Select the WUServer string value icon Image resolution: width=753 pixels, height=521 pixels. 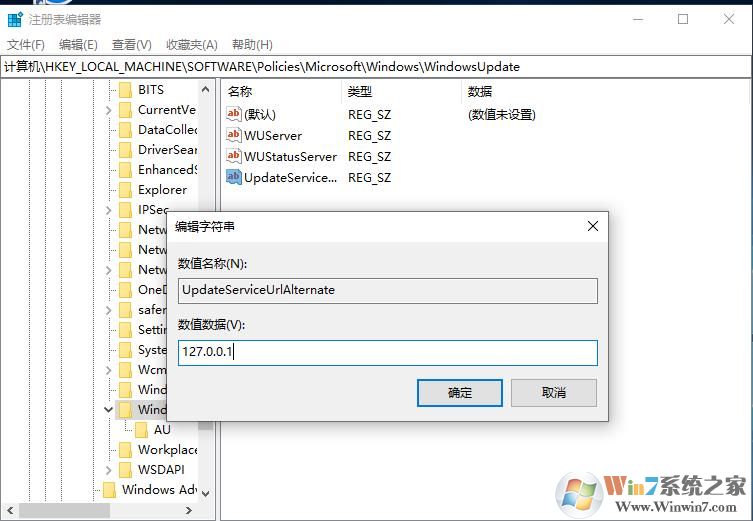point(233,135)
